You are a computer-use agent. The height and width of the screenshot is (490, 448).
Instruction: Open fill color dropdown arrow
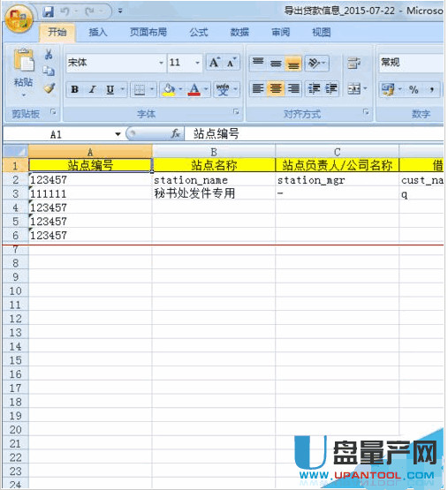[180, 90]
